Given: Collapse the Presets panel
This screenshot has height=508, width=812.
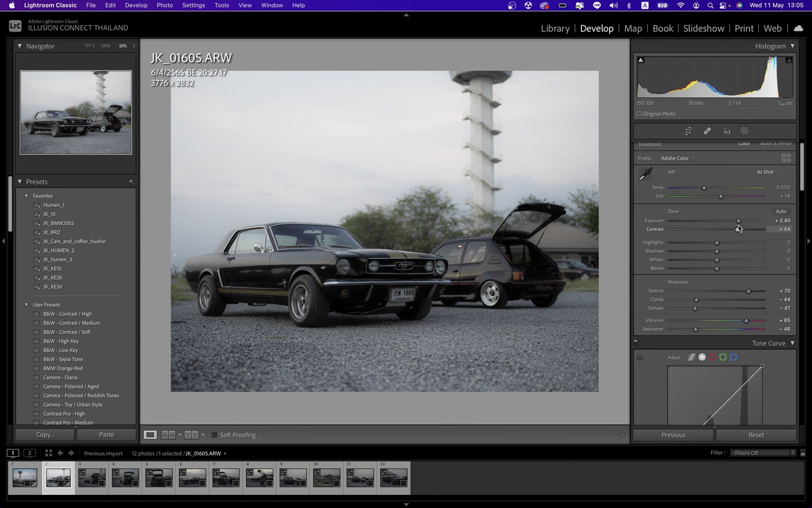Looking at the screenshot, I should click(20, 182).
